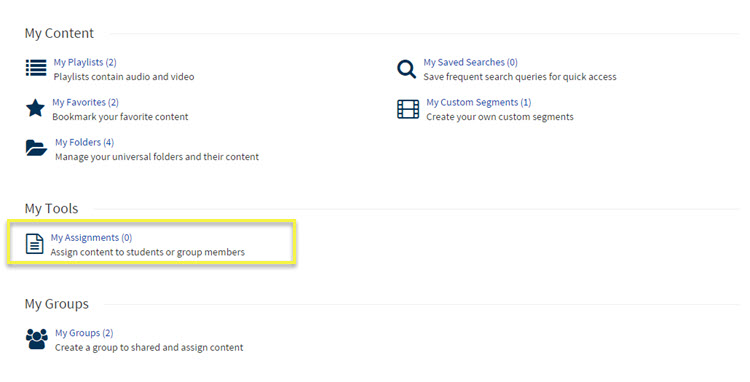Click the star Favorites icon
750x382 pixels.
(35, 109)
